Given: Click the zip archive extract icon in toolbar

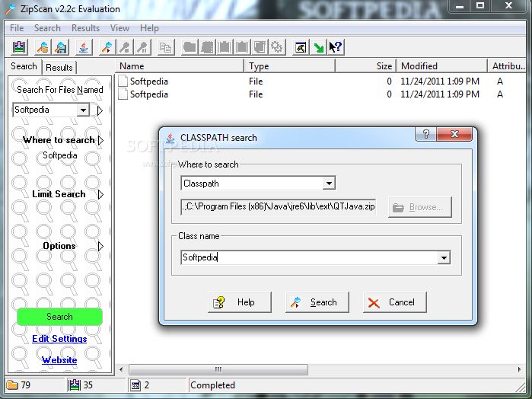Looking at the screenshot, I should point(19,47).
